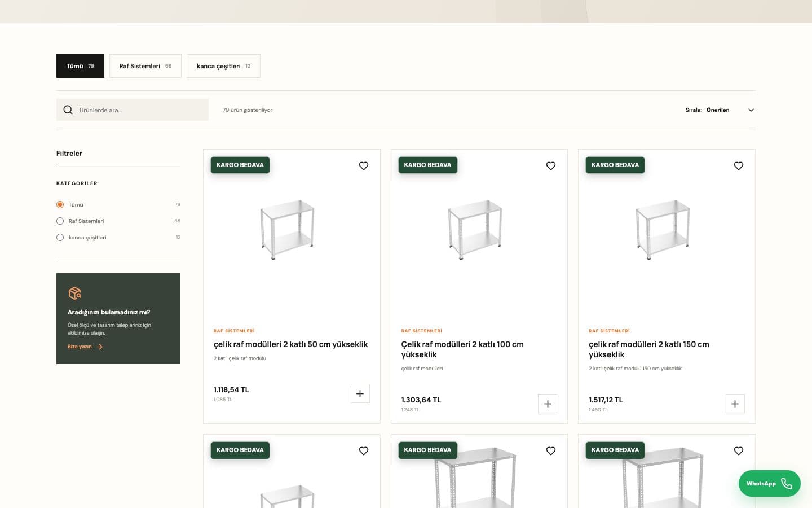The height and width of the screenshot is (508, 812).
Task: Select the Tümü category radio button
Action: coord(60,204)
